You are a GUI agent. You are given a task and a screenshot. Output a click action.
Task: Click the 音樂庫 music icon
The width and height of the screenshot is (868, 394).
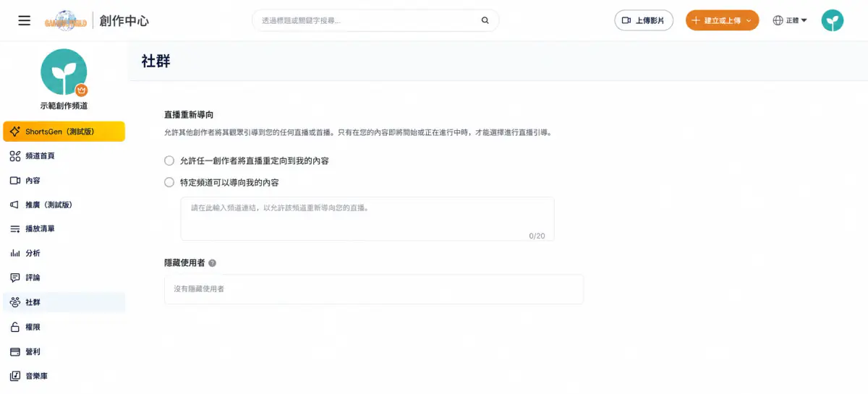14,376
